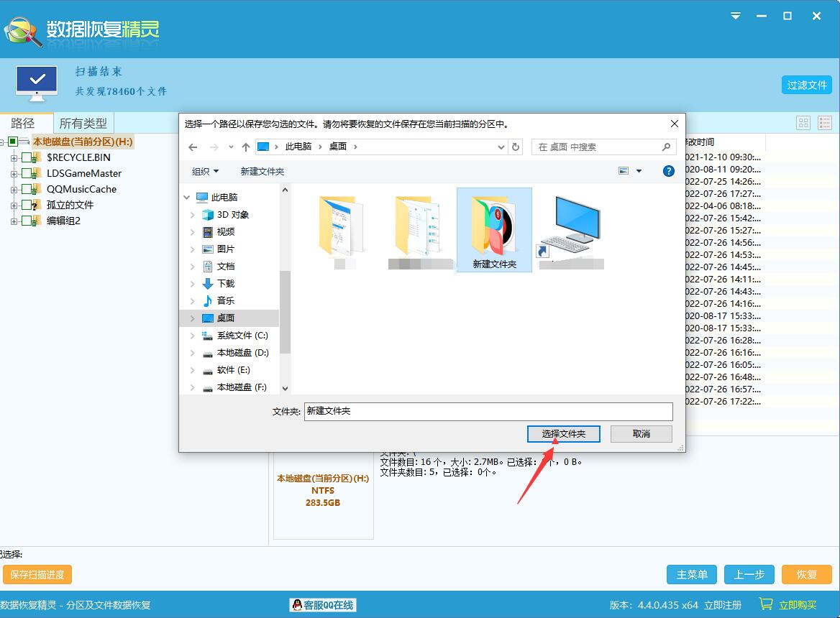Image resolution: width=840 pixels, height=618 pixels.
Task: Toggle the QQMusicCache checkbox
Action: (27, 189)
